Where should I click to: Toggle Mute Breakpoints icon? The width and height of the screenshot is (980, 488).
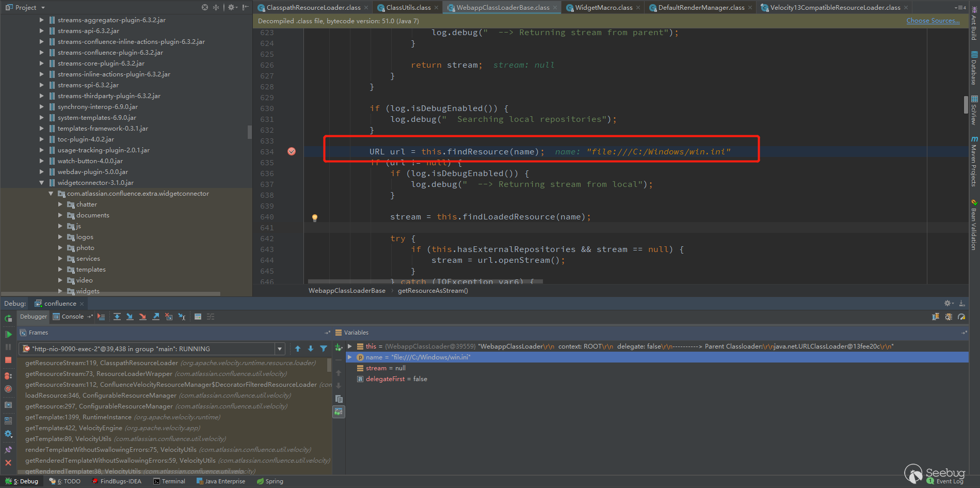(8, 389)
